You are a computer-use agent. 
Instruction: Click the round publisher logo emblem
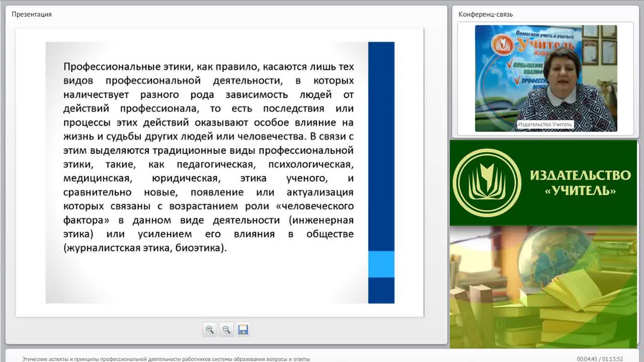point(487,183)
